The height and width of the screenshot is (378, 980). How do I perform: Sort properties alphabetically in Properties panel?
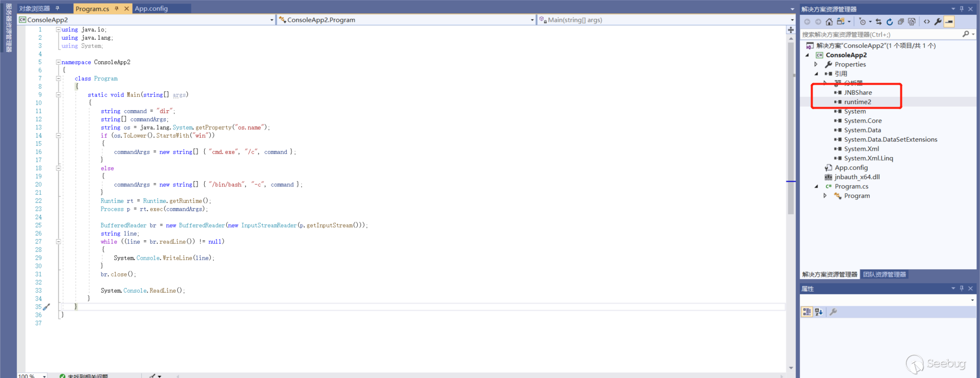[x=819, y=312]
